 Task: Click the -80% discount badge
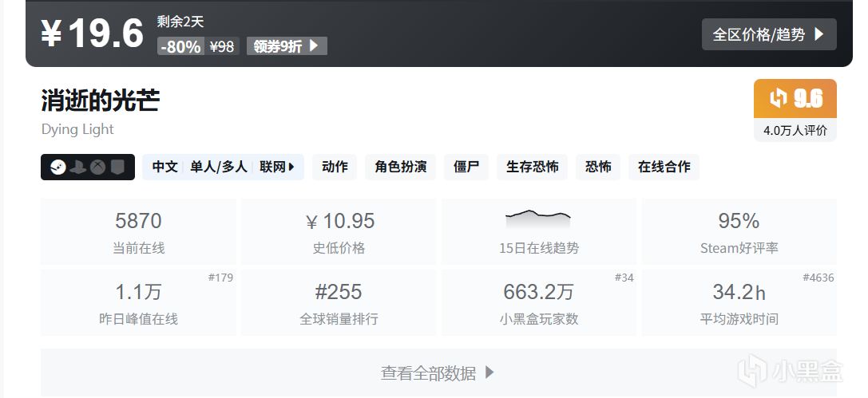180,46
